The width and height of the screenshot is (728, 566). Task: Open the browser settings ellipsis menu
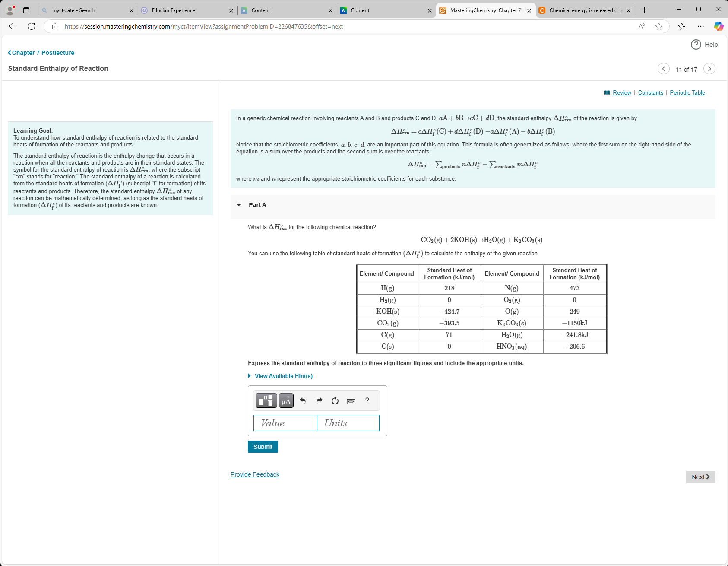(x=701, y=26)
